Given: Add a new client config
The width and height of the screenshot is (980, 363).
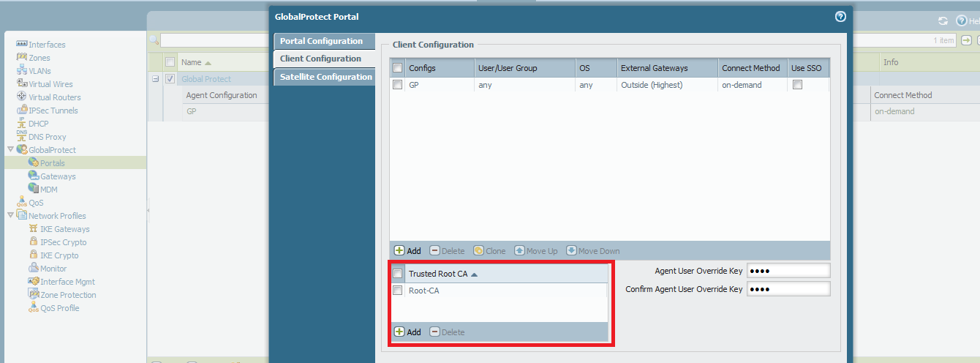Looking at the screenshot, I should [408, 251].
